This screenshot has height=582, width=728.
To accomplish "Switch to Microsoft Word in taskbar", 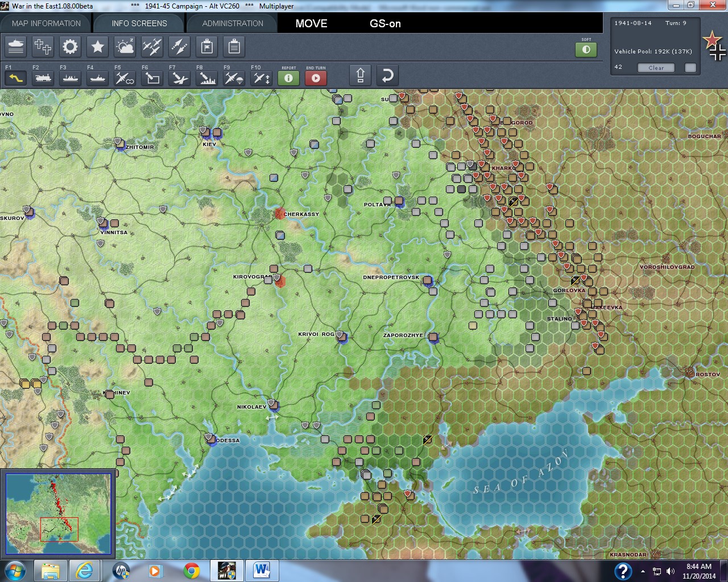I will [x=262, y=571].
